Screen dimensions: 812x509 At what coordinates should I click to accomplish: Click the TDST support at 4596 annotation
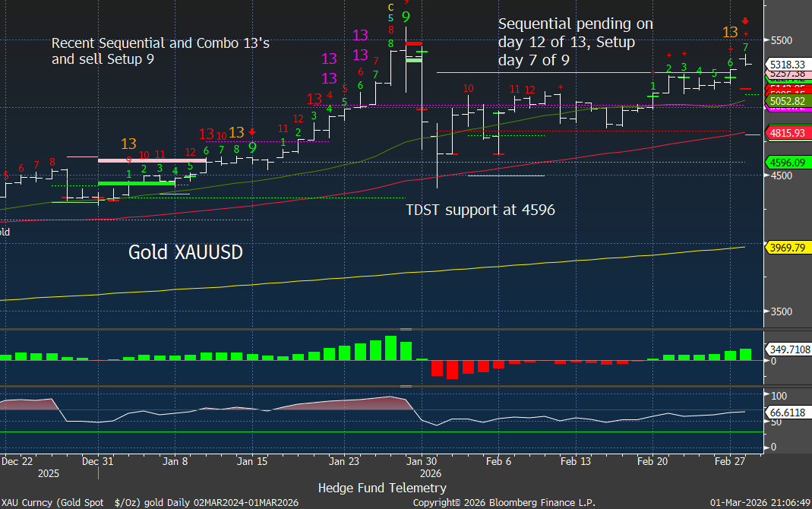pos(481,209)
